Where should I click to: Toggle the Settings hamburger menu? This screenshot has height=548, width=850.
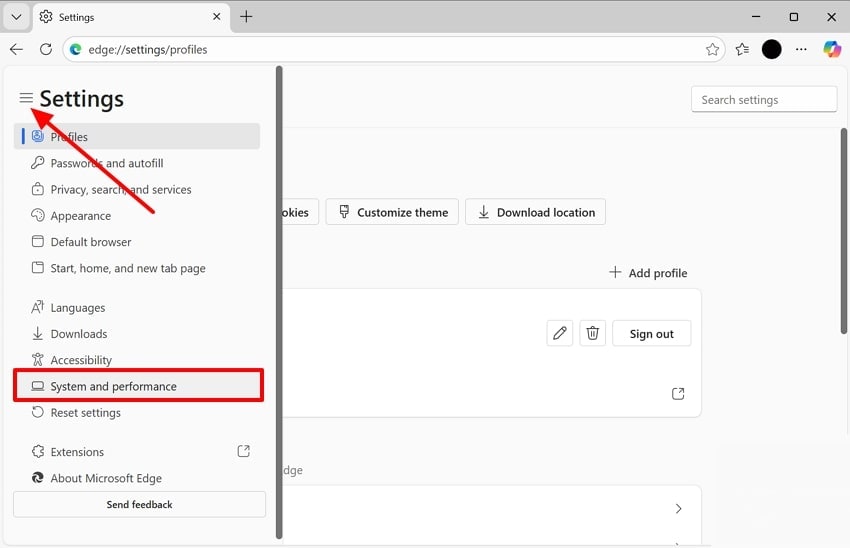(26, 98)
